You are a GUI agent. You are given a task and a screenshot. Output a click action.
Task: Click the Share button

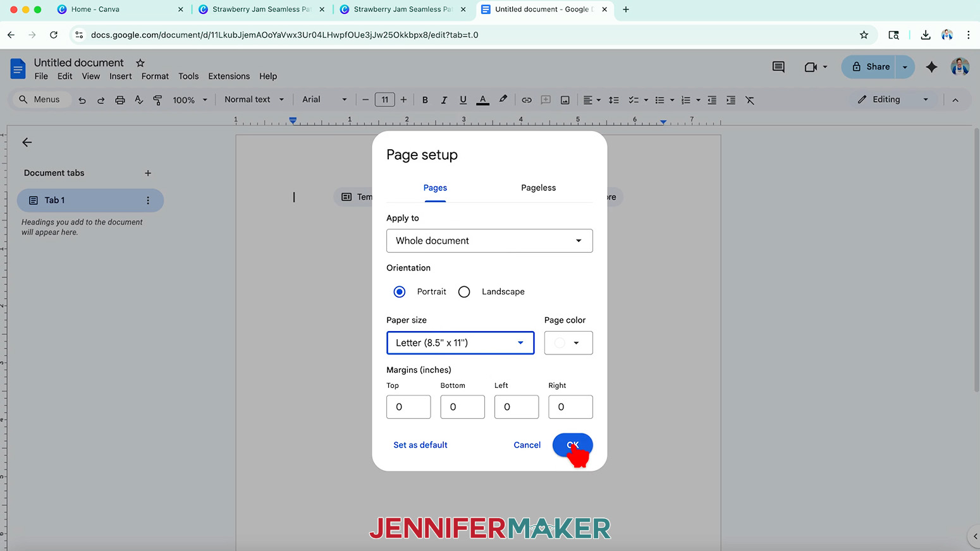click(869, 66)
